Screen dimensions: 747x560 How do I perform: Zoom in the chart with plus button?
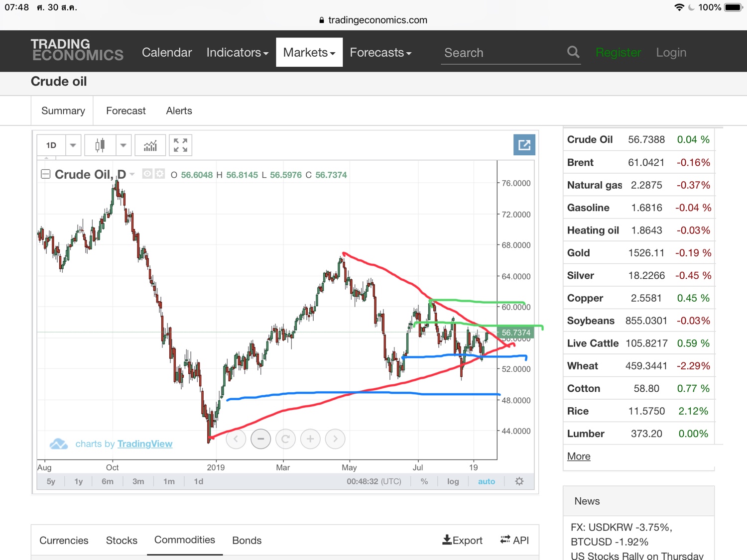pyautogui.click(x=310, y=439)
